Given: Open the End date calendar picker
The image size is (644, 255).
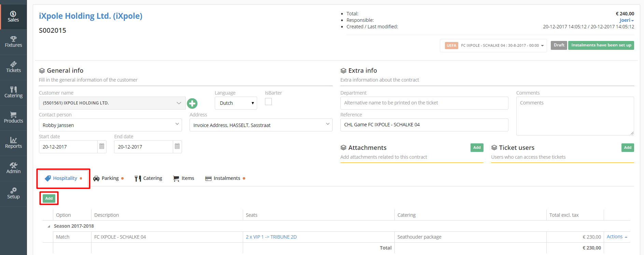Looking at the screenshot, I should pos(177,146).
